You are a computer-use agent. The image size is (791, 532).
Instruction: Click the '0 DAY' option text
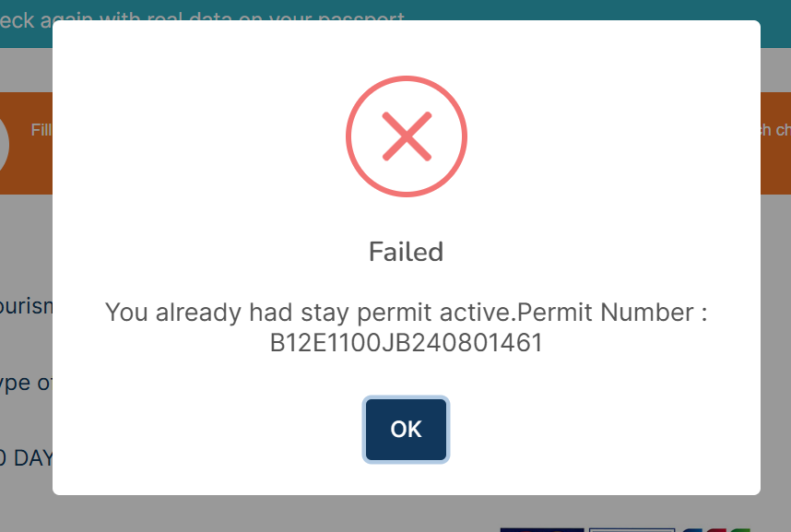click(x=26, y=458)
